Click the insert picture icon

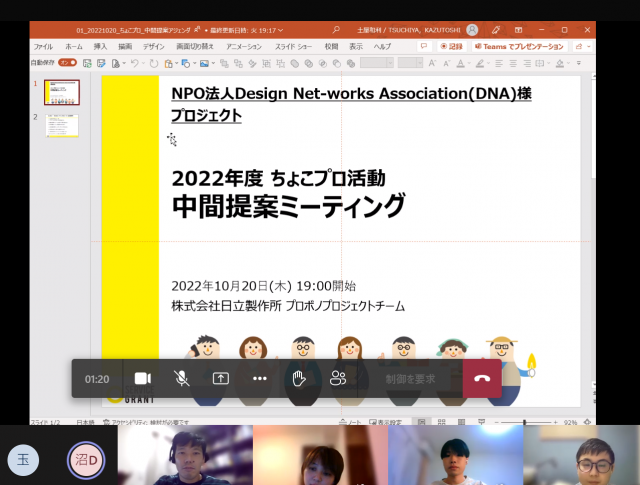(x=204, y=63)
